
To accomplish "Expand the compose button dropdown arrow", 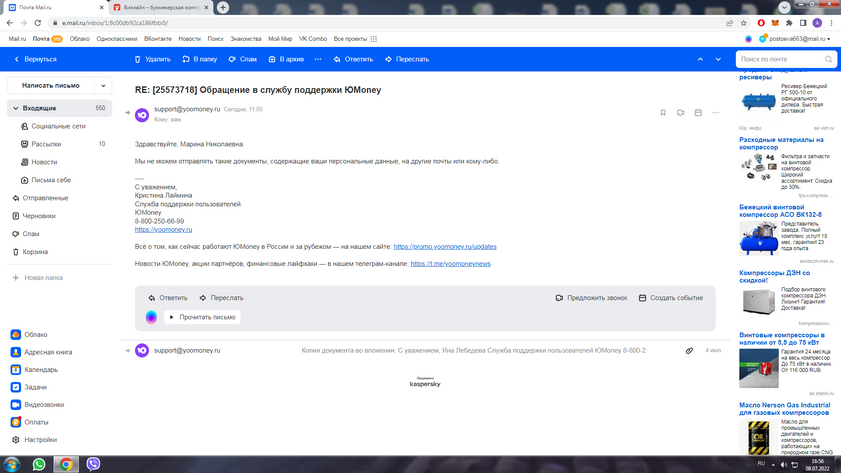I will pos(103,85).
